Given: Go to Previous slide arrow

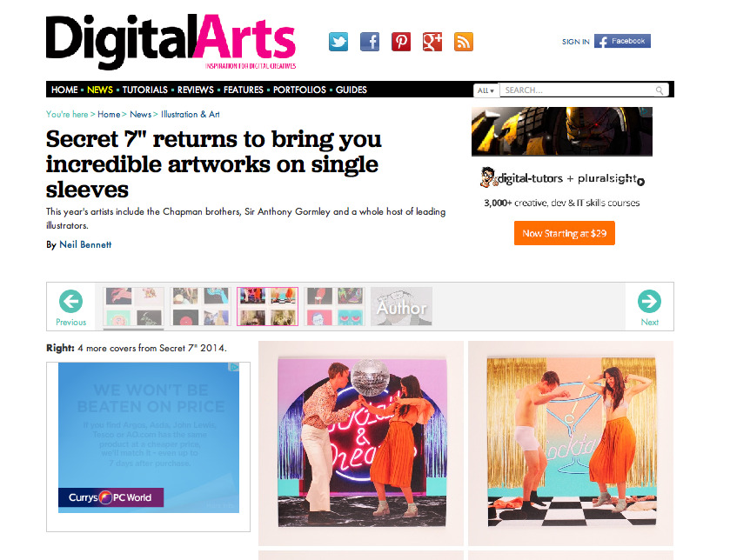Looking at the screenshot, I should tap(70, 308).
